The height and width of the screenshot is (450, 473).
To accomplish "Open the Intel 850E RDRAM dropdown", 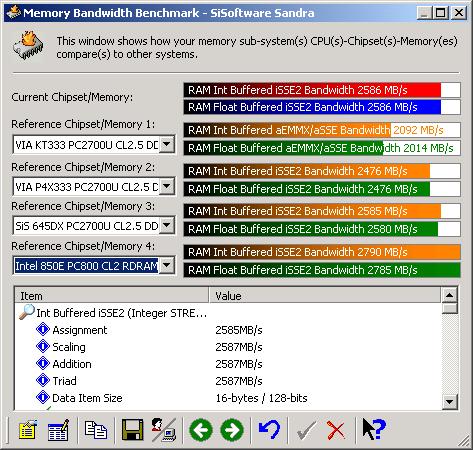I will click(166, 266).
